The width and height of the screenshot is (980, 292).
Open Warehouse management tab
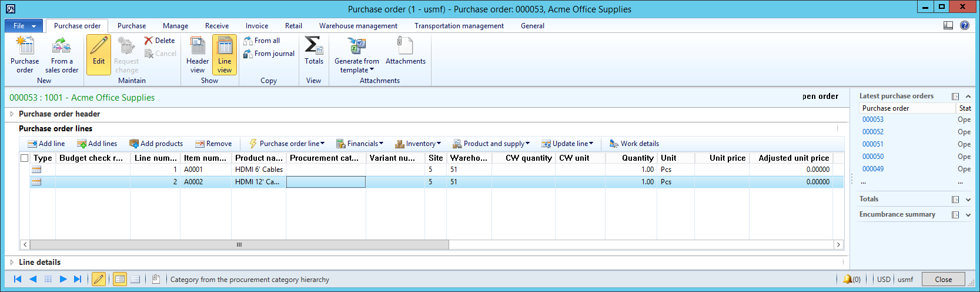click(358, 26)
